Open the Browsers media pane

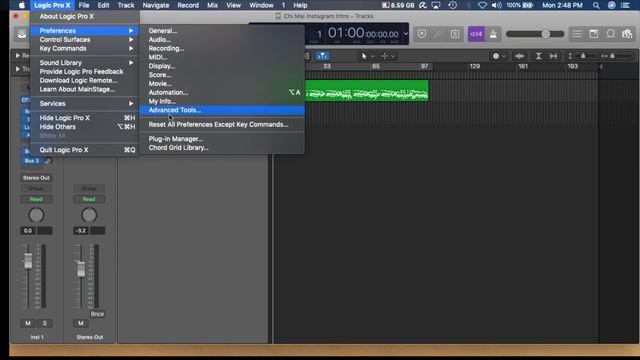tap(627, 34)
